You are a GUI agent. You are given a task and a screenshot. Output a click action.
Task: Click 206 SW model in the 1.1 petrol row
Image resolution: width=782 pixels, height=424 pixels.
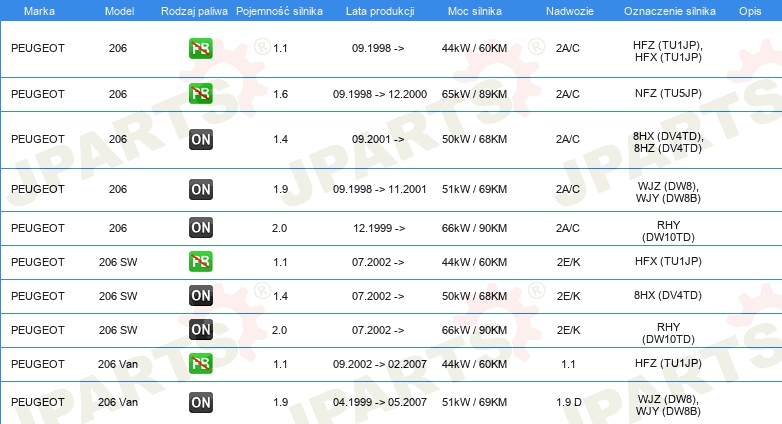coord(118,262)
